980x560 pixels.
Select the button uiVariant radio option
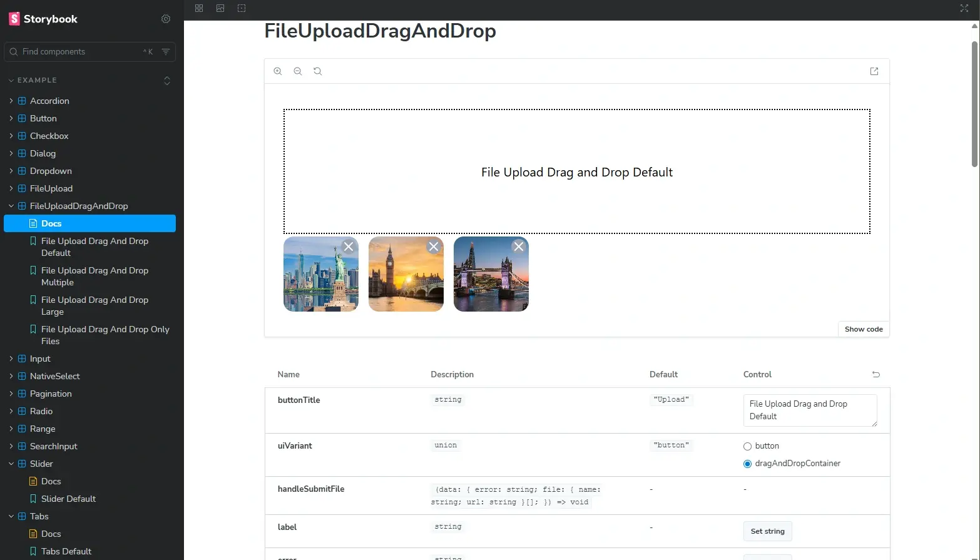pyautogui.click(x=747, y=446)
